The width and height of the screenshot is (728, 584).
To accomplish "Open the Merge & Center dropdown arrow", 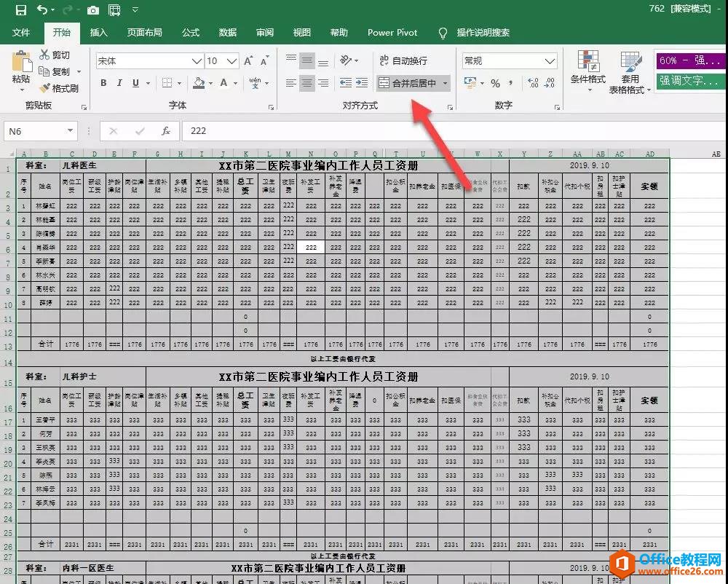I will point(445,83).
